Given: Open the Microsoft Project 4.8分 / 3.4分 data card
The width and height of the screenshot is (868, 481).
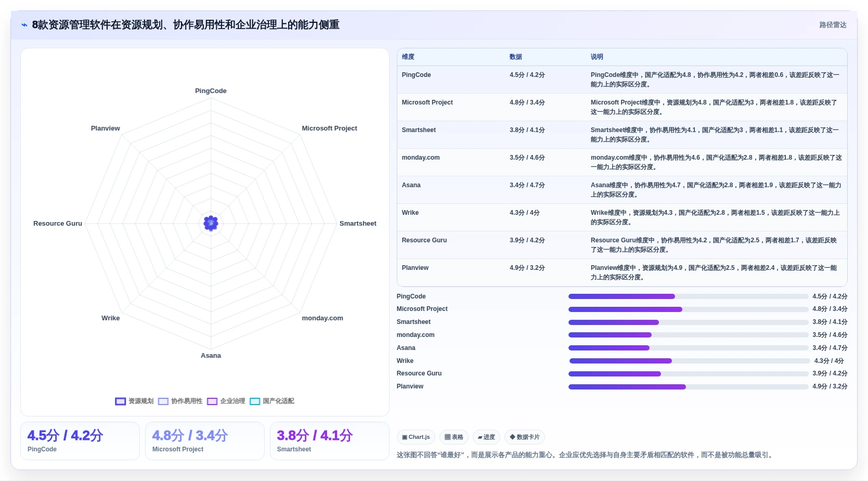Looking at the screenshot, I should 205,441.
